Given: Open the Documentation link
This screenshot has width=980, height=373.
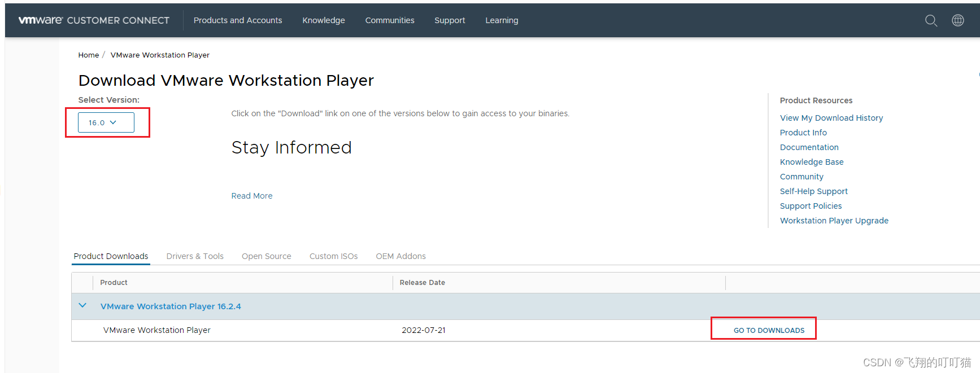Looking at the screenshot, I should tap(809, 147).
